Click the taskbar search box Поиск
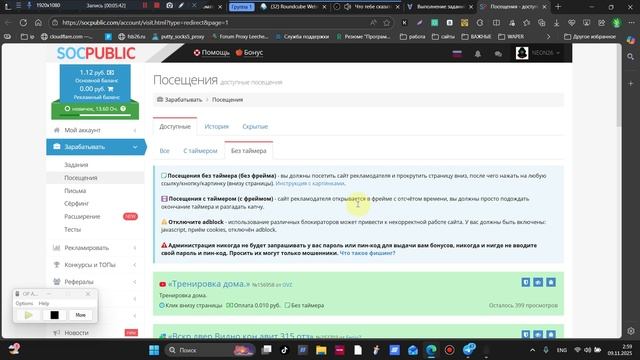This screenshot has width=640, height=360. [x=211, y=350]
